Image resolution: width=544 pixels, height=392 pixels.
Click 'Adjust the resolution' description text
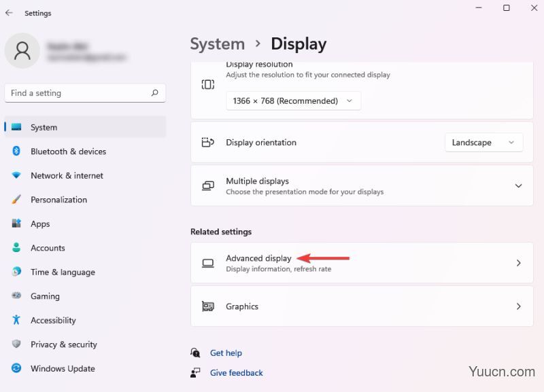[308, 75]
